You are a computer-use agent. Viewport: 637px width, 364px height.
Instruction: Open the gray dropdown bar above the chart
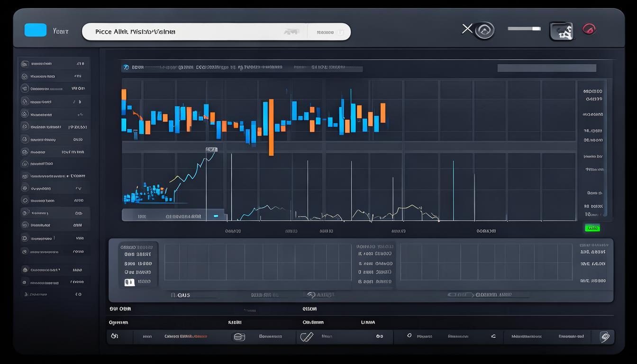(546, 68)
